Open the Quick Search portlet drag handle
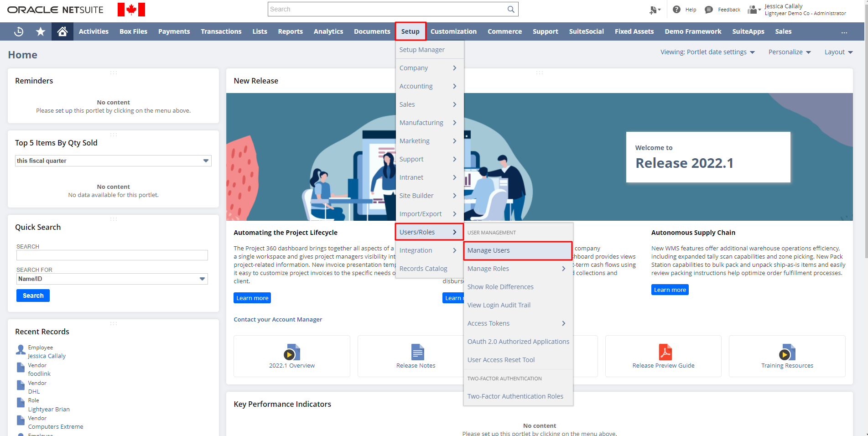 [x=114, y=219]
